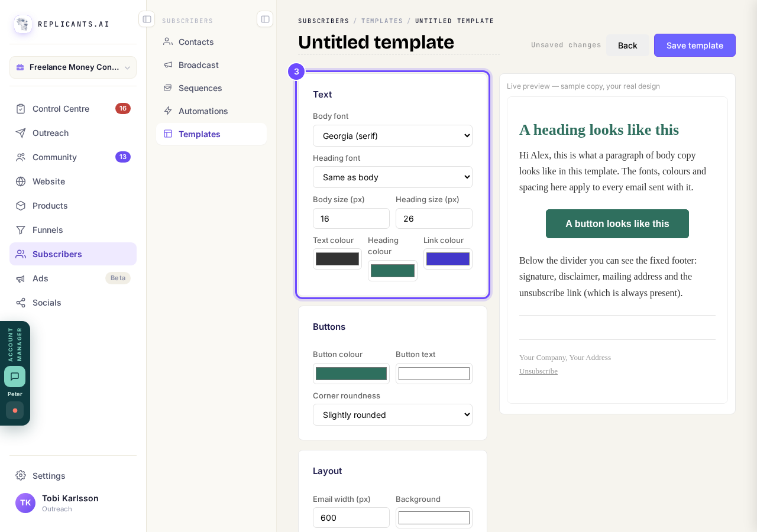
Task: Open Sequences mail stack icon
Action: click(x=168, y=87)
